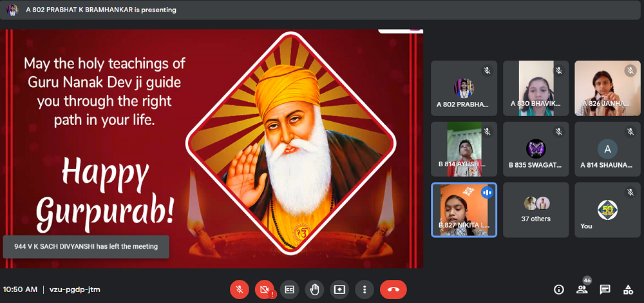Open the meeting details info icon
Screen dimensions: 644x303
tap(559, 289)
